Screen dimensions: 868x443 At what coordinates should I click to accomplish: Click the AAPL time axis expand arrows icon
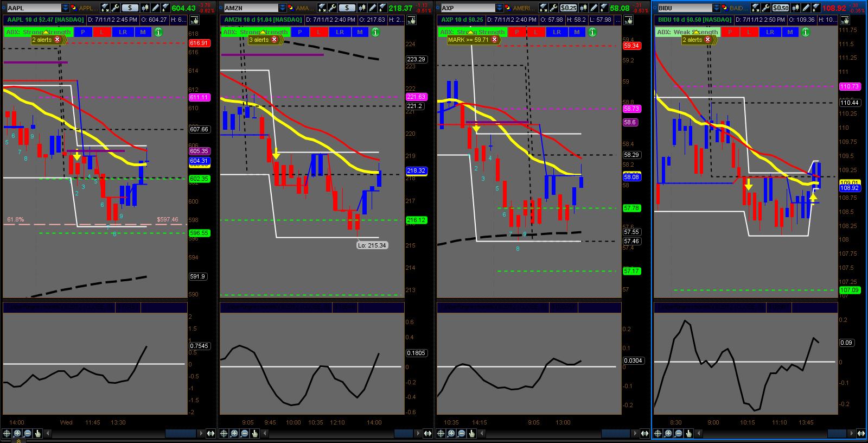210,433
